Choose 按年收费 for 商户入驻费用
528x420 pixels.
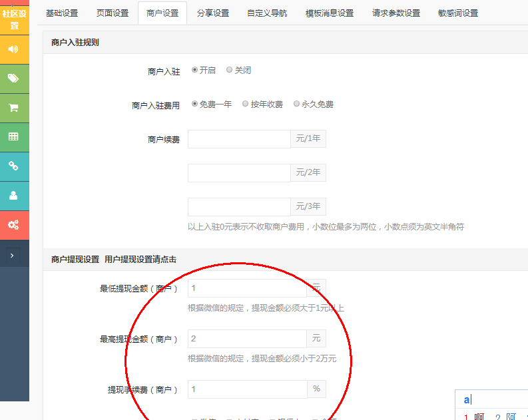pos(246,104)
